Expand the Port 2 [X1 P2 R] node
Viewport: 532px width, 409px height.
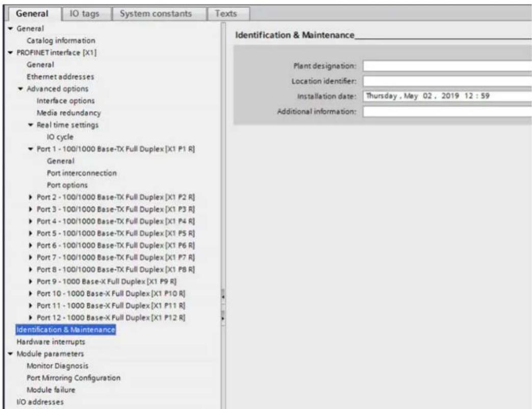coord(31,197)
